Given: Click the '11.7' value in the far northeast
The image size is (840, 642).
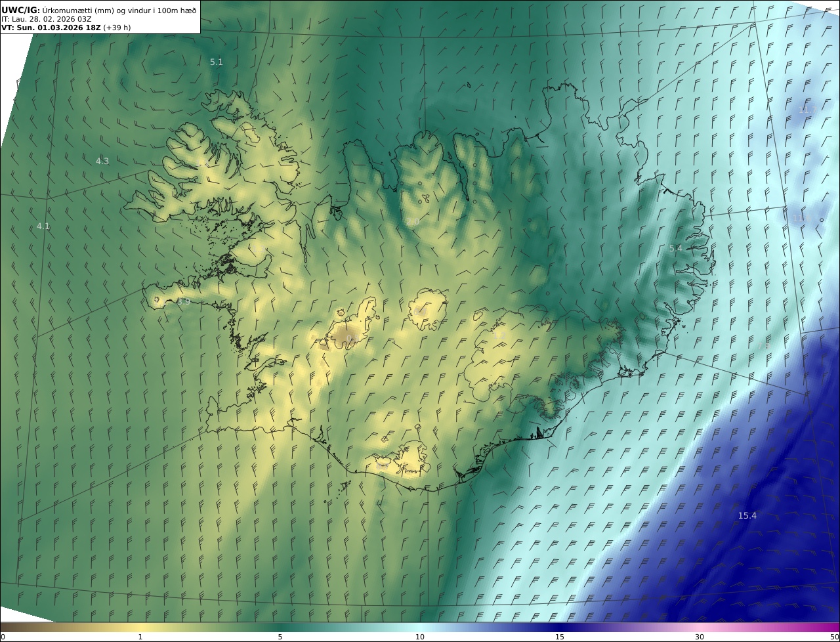Looking at the screenshot, I should pyautogui.click(x=807, y=110).
